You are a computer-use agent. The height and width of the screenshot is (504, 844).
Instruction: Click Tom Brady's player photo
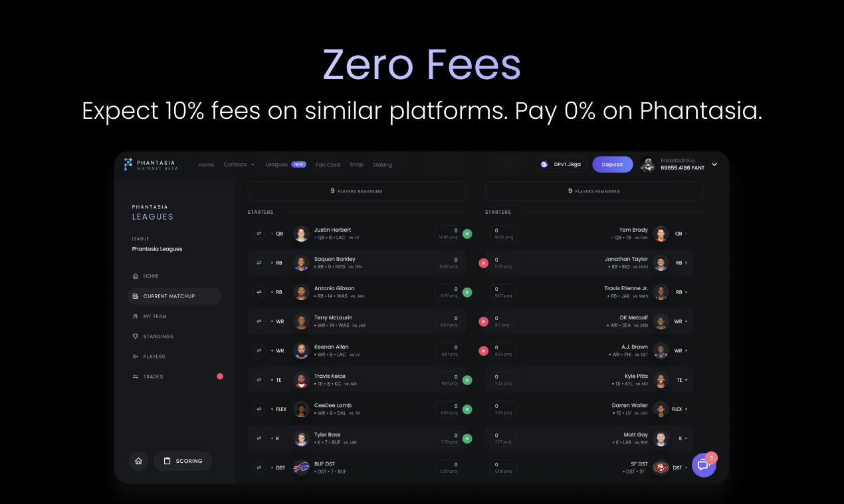tap(661, 234)
